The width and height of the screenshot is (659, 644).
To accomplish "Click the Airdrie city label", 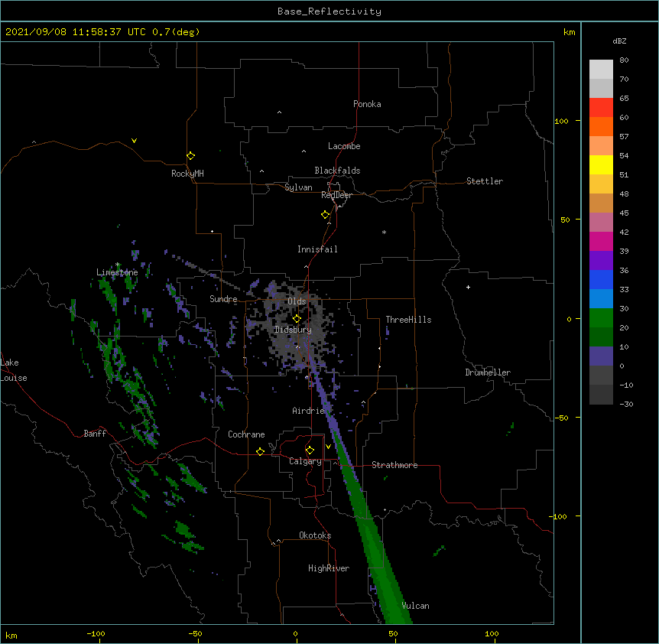I will click(x=309, y=411).
